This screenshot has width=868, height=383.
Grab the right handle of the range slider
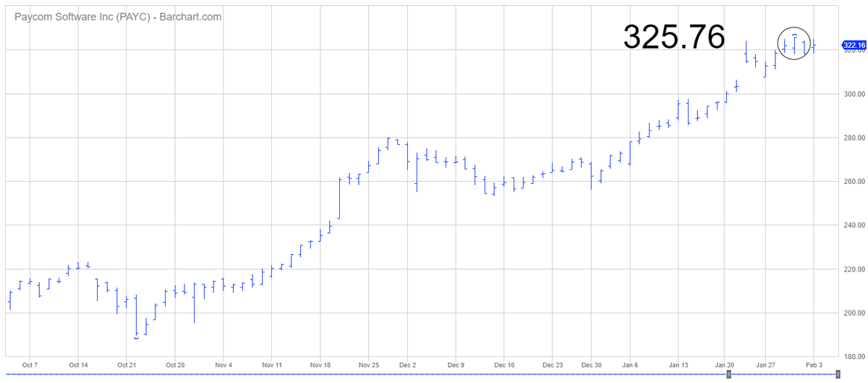click(838, 374)
